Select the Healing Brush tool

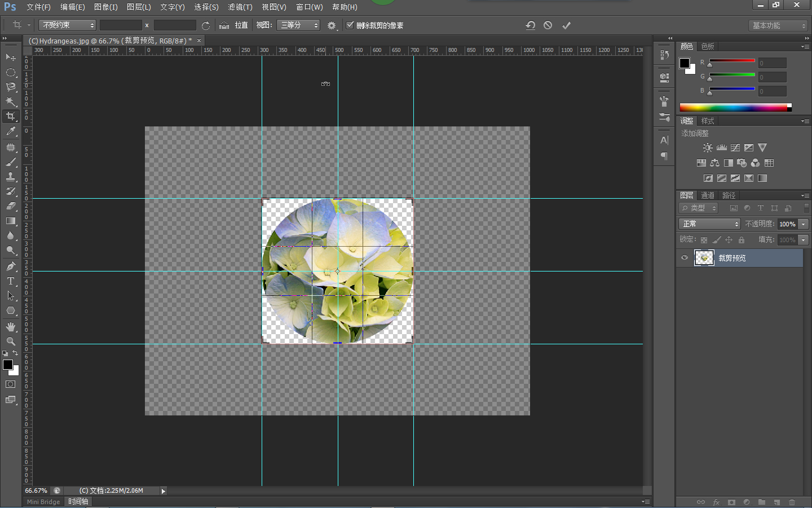(x=10, y=147)
